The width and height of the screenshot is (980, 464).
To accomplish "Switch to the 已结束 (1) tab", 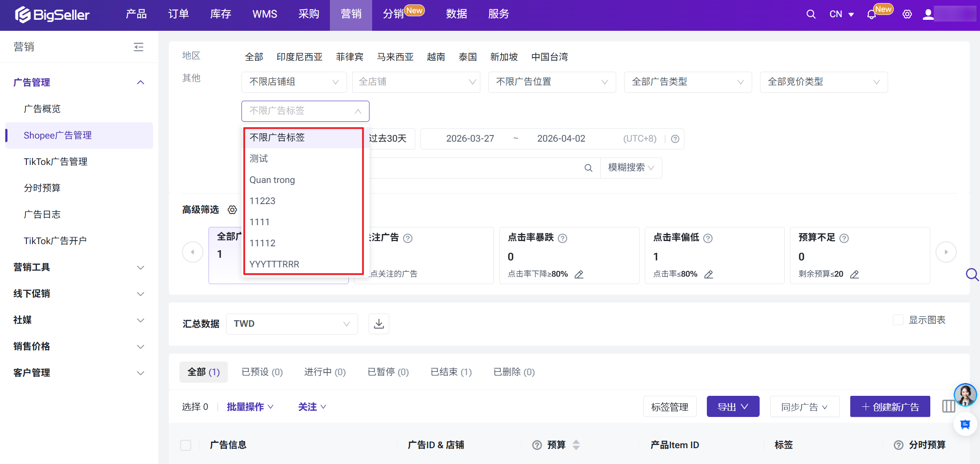I will [451, 372].
